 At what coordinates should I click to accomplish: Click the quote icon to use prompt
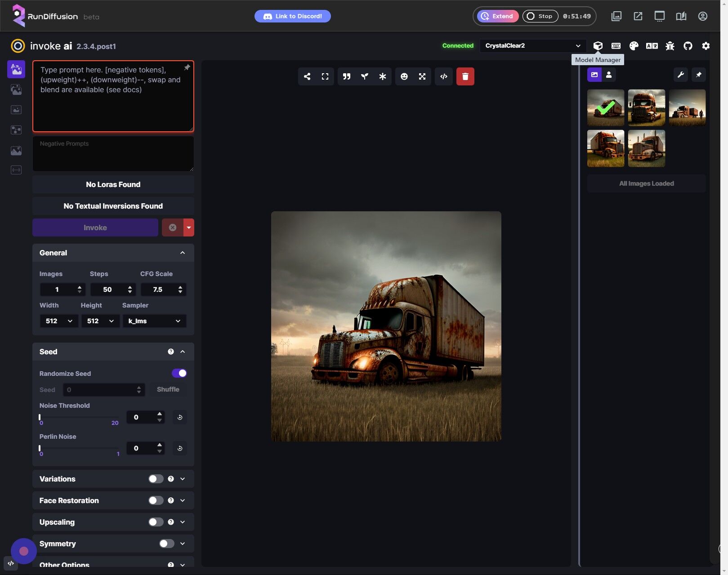click(347, 76)
